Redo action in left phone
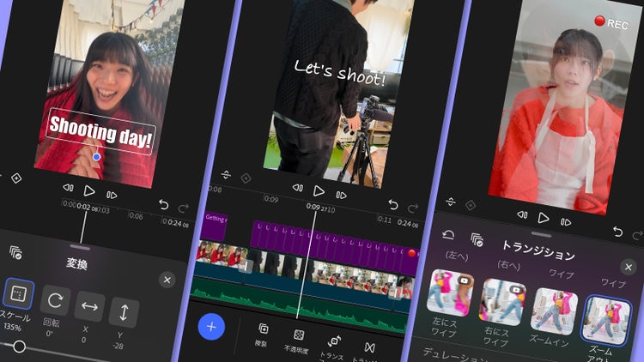Screen dimensions: 644x362 tap(183, 208)
